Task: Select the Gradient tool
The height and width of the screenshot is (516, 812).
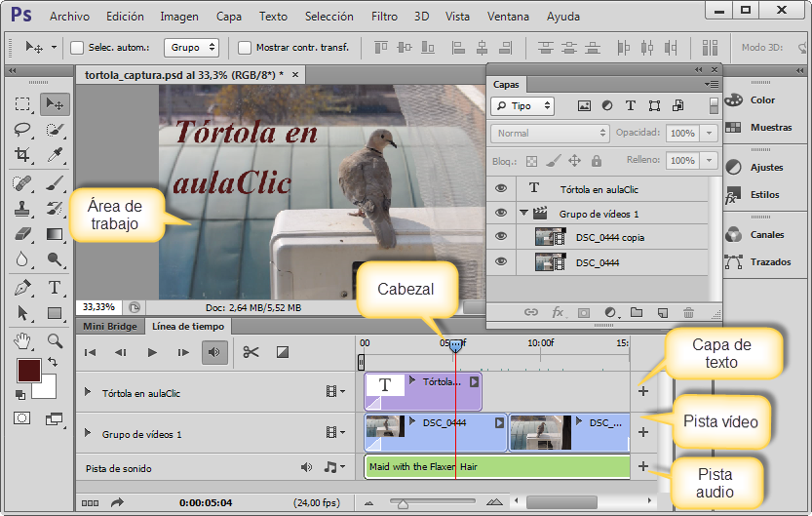Action: point(55,234)
